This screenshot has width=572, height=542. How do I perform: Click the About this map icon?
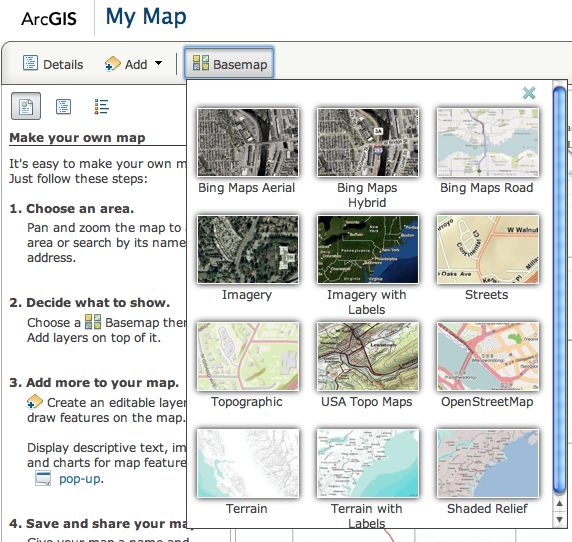click(x=26, y=107)
